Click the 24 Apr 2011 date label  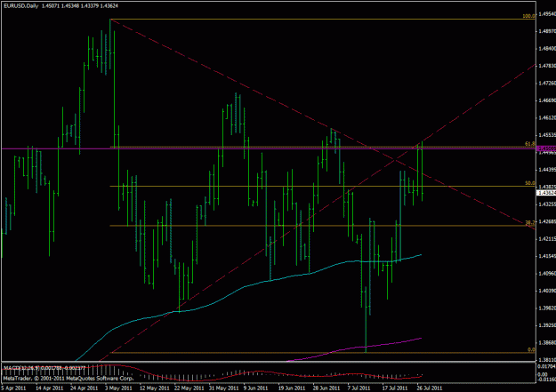[84, 388]
